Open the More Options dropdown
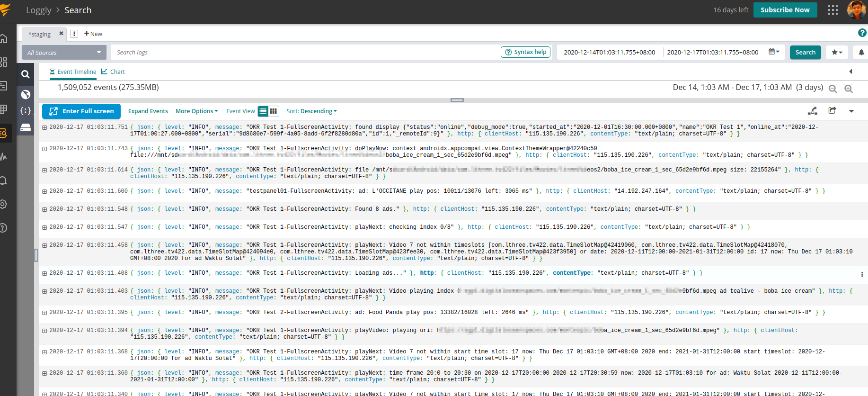868x396 pixels. coord(196,111)
